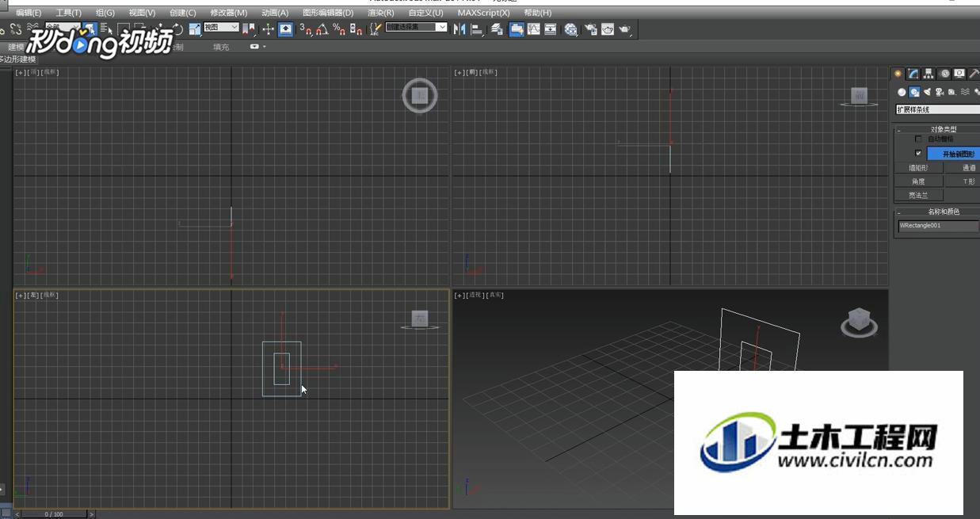Select the Geometry category icon
980x519 pixels.
902,92
